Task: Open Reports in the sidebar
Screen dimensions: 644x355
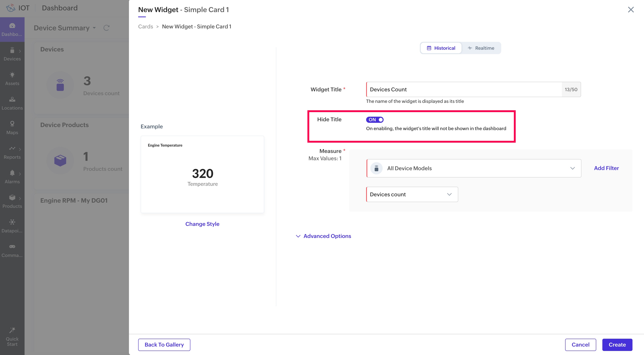Action: tap(12, 149)
